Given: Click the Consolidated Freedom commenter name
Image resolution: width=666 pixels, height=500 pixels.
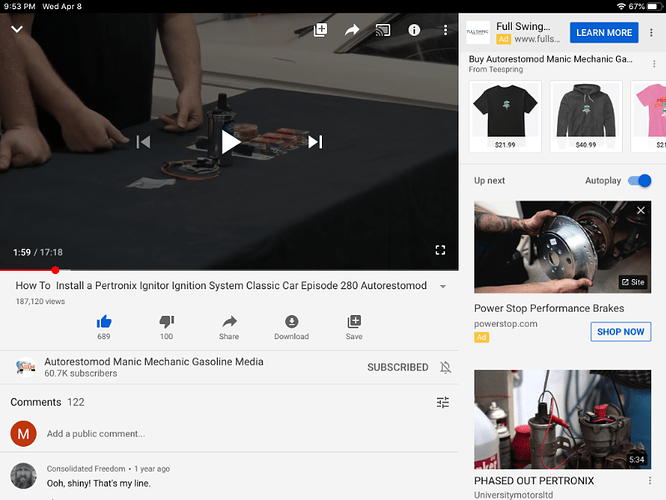Looking at the screenshot, I should coord(86,469).
